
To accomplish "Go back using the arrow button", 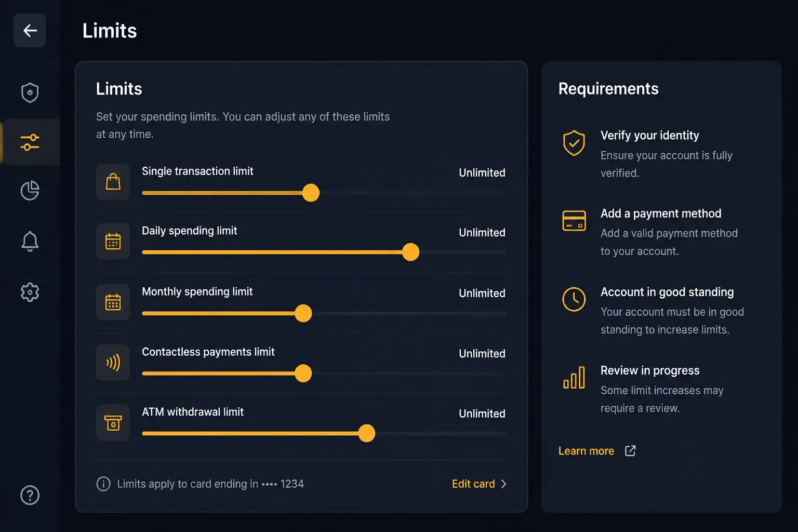I will point(30,31).
